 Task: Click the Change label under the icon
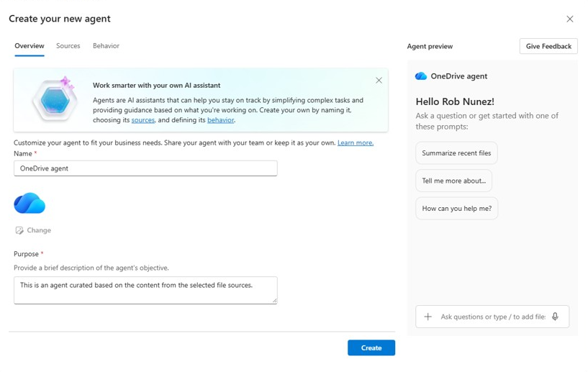tap(39, 230)
